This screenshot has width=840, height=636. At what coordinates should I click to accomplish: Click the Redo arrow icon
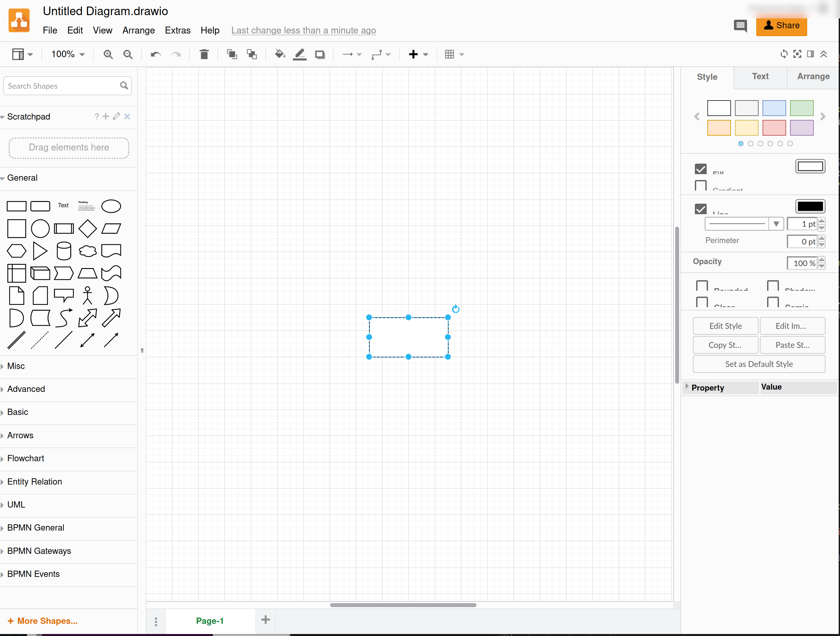176,54
